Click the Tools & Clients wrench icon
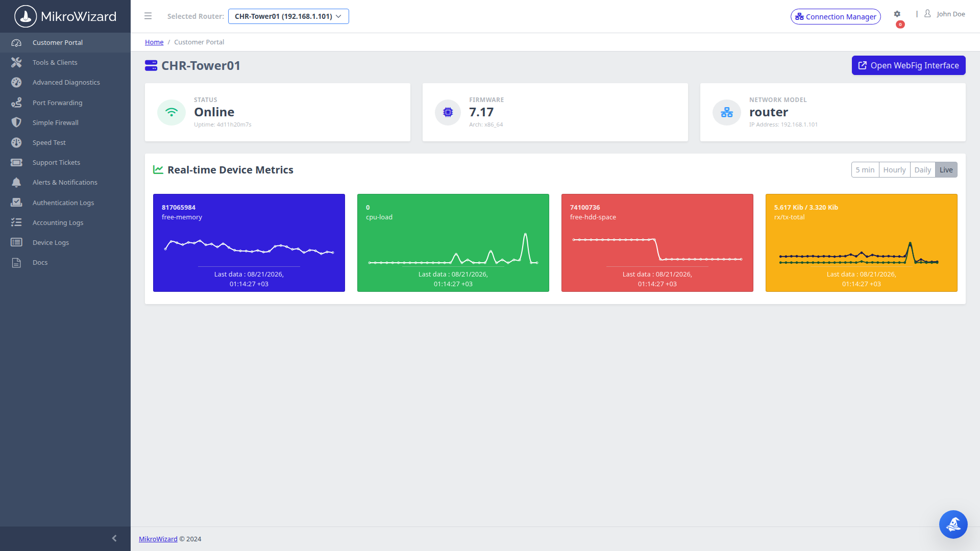 coord(16,62)
